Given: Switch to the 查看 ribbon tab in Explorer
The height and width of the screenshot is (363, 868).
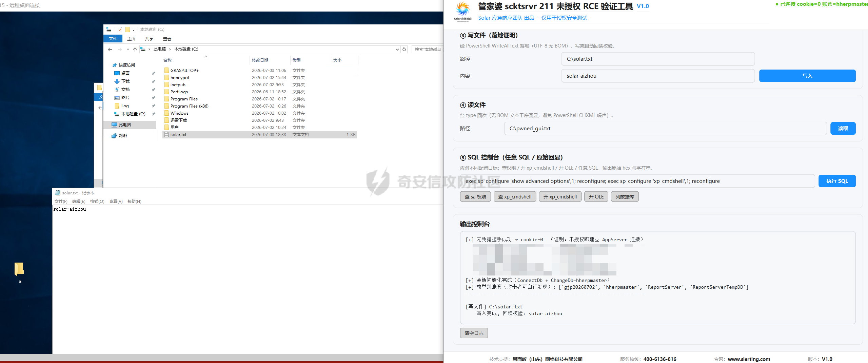Looking at the screenshot, I should click(167, 39).
